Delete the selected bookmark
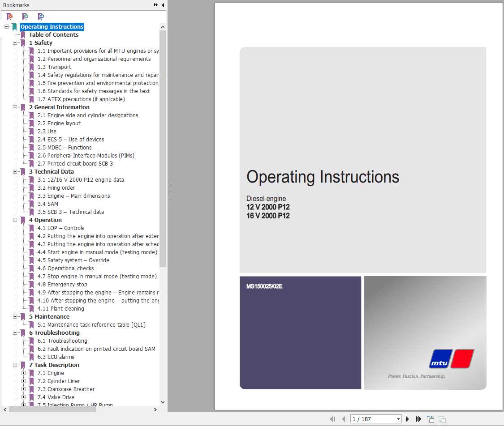504x426 pixels. click(x=9, y=16)
